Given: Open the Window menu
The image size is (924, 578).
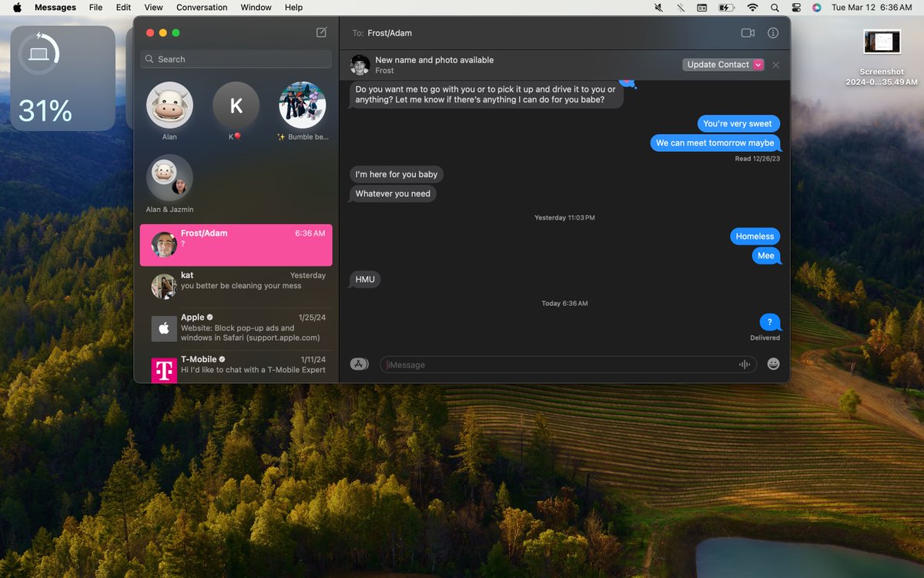Looking at the screenshot, I should [x=256, y=8].
